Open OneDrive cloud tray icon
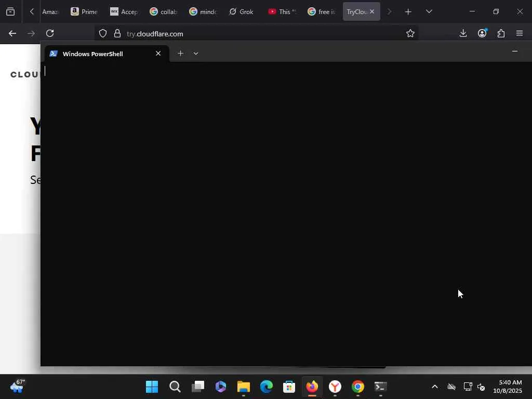This screenshot has width=532, height=399. click(x=451, y=387)
